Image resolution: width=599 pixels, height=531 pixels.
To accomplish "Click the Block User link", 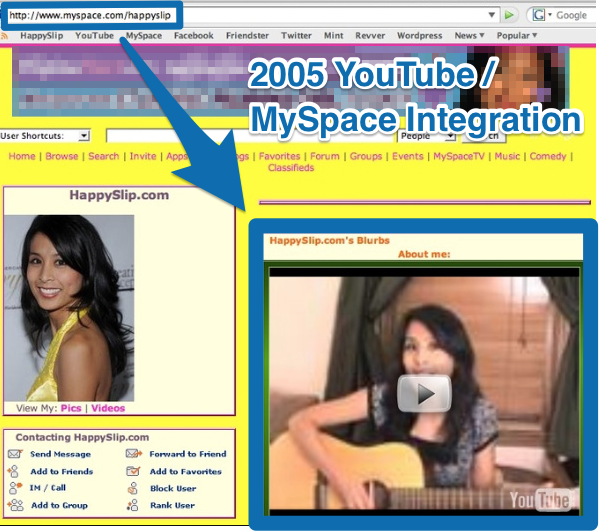I will [173, 489].
